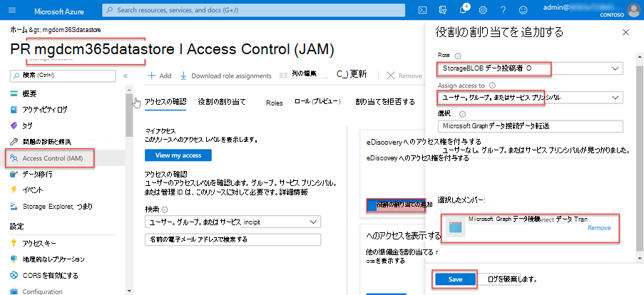Focus the sidebar 検索 (Ctrl+/) box

tap(63, 76)
